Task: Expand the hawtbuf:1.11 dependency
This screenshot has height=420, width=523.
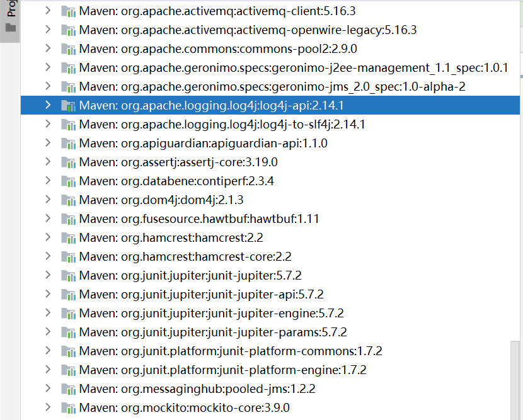Action: click(49, 219)
